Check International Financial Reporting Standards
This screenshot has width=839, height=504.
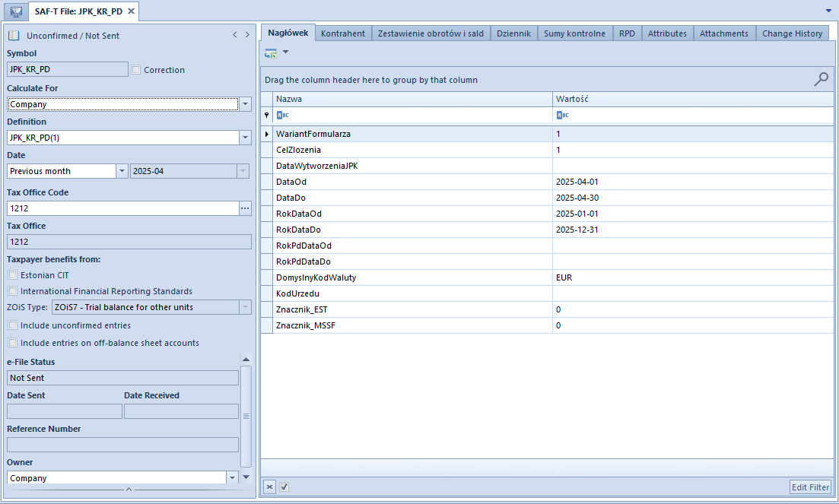[x=13, y=291]
